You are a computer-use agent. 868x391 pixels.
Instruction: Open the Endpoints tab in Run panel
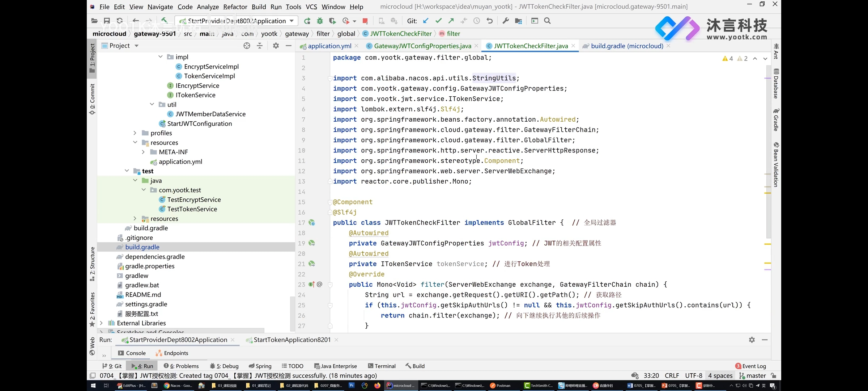[x=172, y=353]
